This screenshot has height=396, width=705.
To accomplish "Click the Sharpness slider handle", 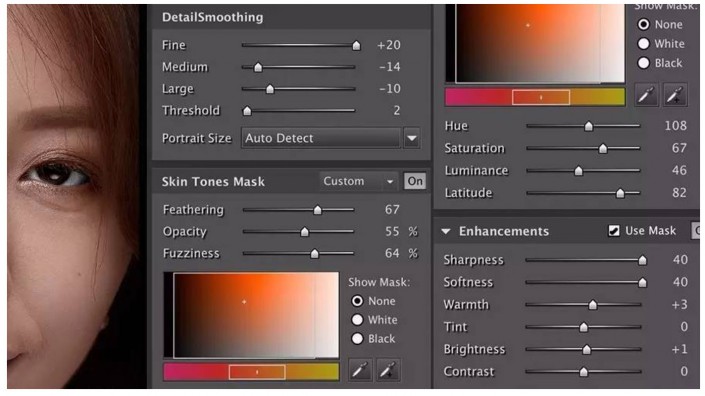I will pyautogui.click(x=643, y=260).
